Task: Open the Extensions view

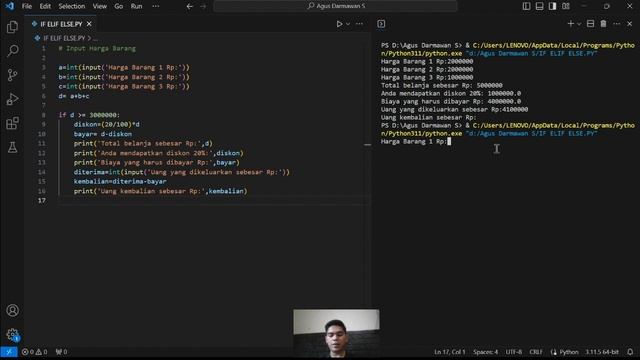Action: [x=12, y=123]
